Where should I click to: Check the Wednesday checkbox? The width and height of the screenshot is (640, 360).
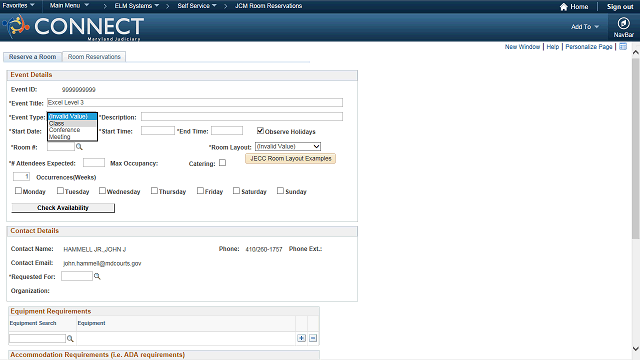[102, 191]
